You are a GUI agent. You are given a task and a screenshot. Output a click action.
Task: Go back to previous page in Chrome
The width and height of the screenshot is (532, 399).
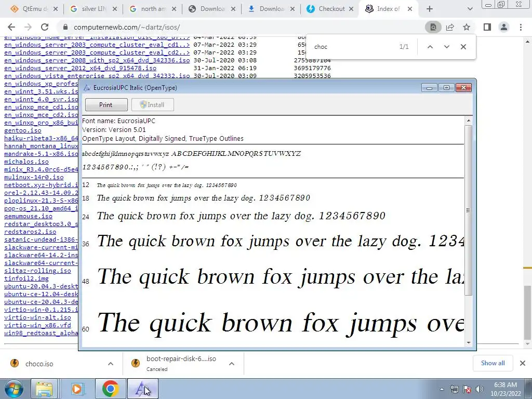click(11, 27)
